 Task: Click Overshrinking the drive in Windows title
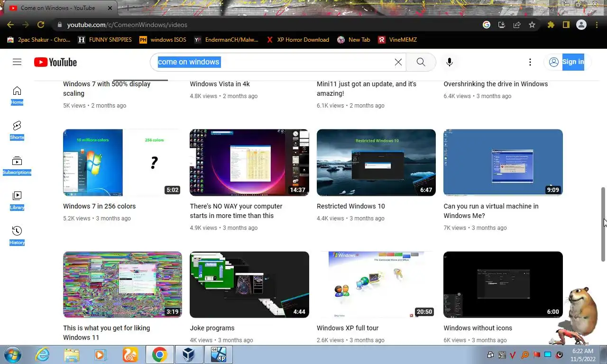click(x=496, y=84)
